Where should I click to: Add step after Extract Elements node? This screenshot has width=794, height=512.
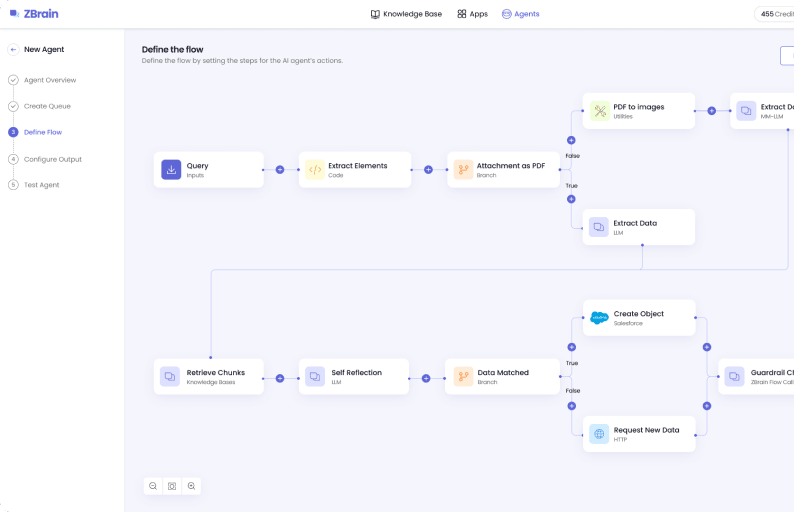click(428, 170)
